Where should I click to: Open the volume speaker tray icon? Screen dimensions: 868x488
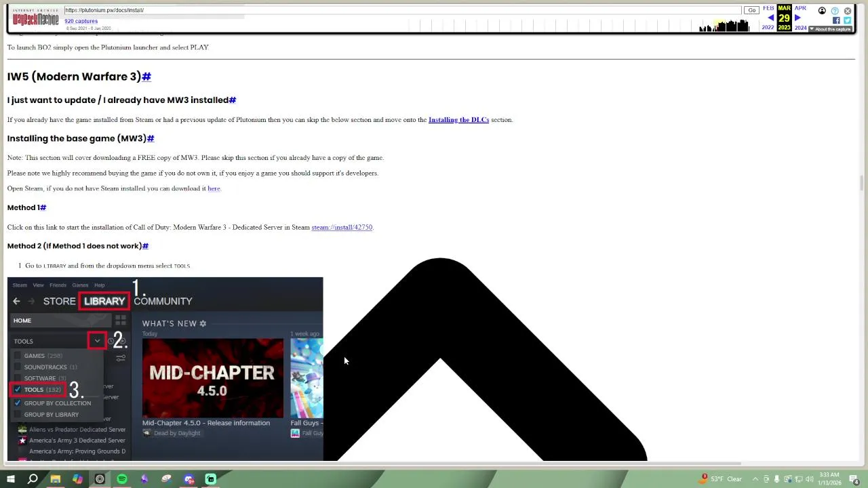click(x=810, y=479)
